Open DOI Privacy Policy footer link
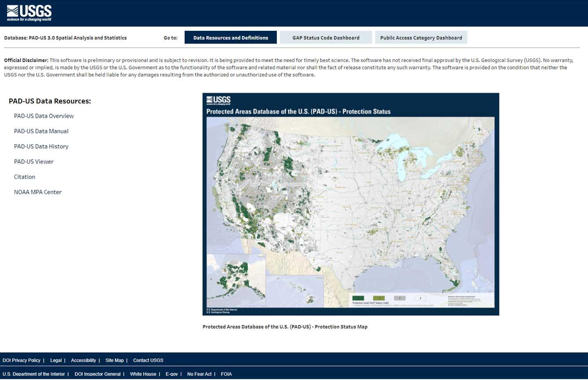 pyautogui.click(x=22, y=360)
